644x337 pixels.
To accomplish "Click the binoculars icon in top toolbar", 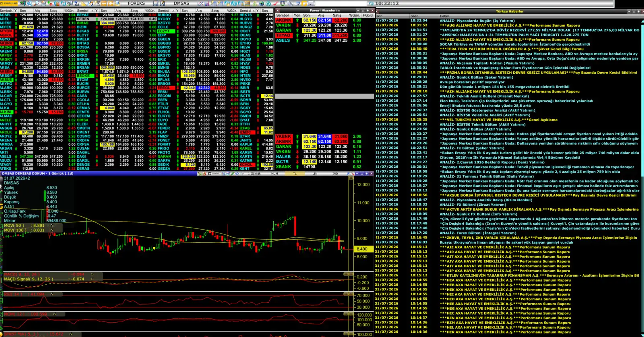I will (282, 3).
